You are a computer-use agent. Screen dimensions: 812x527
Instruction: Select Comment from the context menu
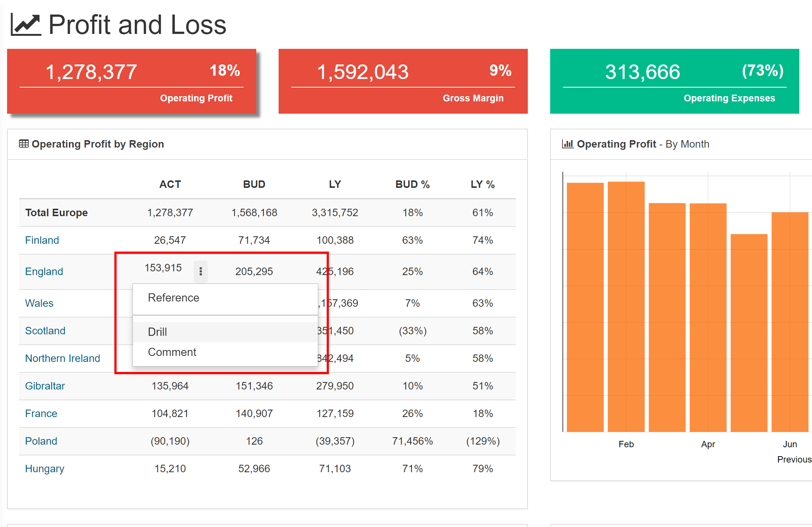[x=172, y=352]
